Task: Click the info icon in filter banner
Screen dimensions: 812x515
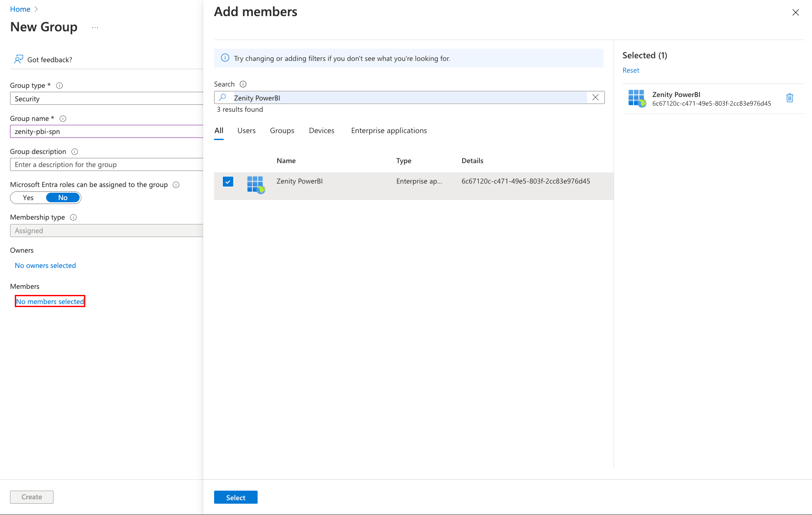Action: tap(225, 58)
